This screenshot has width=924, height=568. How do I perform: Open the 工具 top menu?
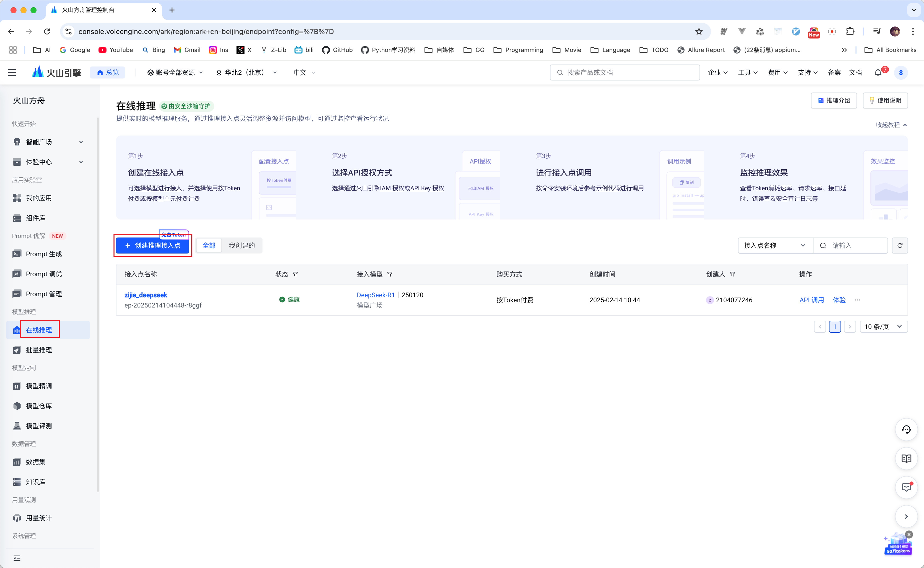click(748, 72)
